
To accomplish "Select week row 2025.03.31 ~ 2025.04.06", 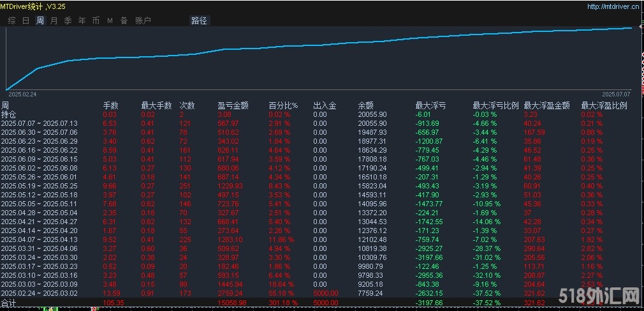I will [x=322, y=248].
